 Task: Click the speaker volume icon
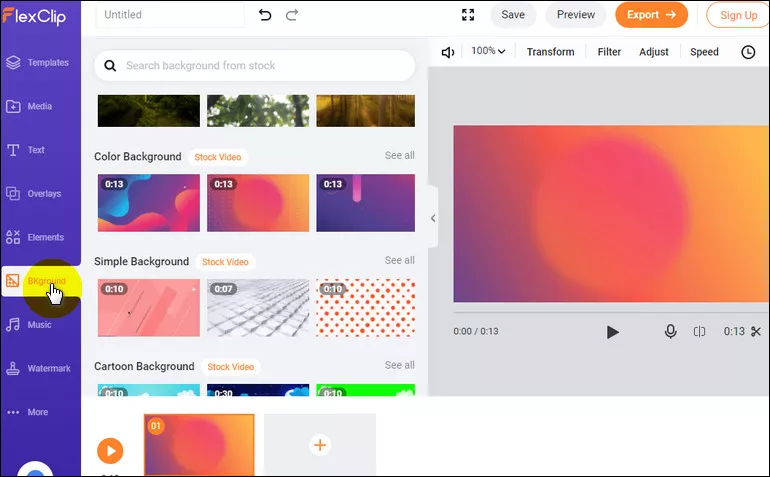coord(448,52)
